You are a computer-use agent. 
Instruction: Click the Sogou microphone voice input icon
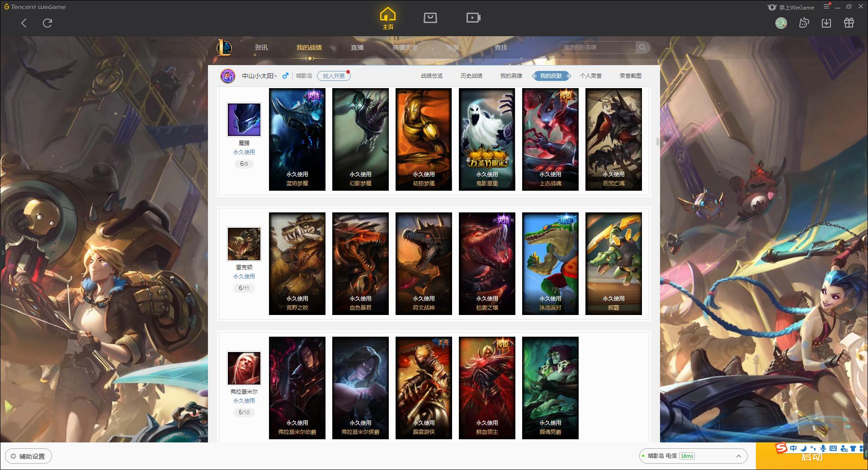tap(823, 448)
